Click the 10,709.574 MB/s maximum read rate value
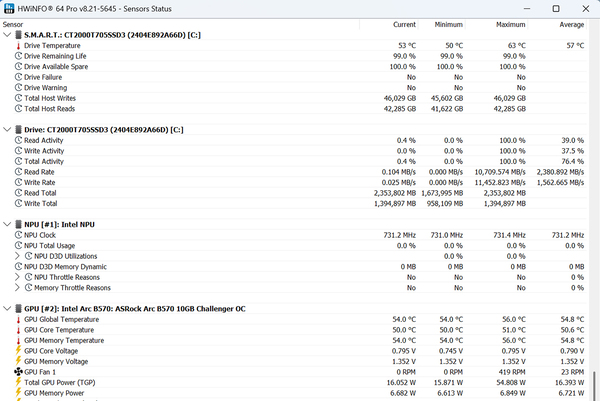 (500, 172)
